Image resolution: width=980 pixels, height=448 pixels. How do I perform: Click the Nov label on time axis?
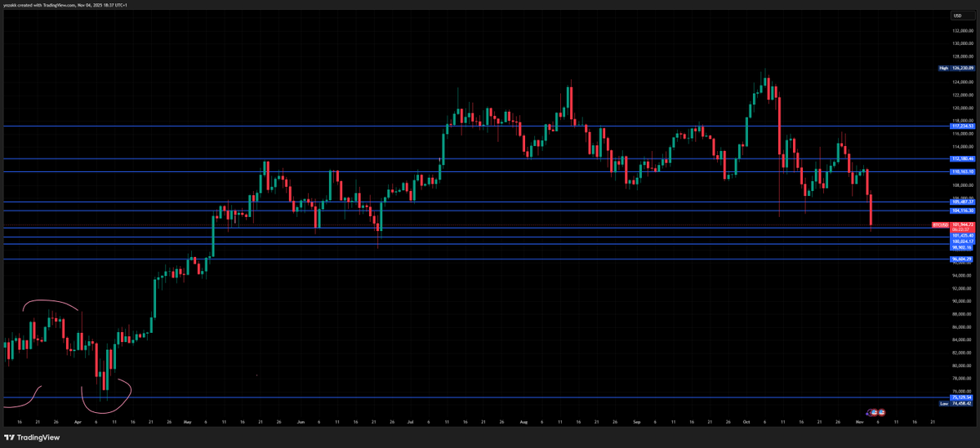[859, 422]
